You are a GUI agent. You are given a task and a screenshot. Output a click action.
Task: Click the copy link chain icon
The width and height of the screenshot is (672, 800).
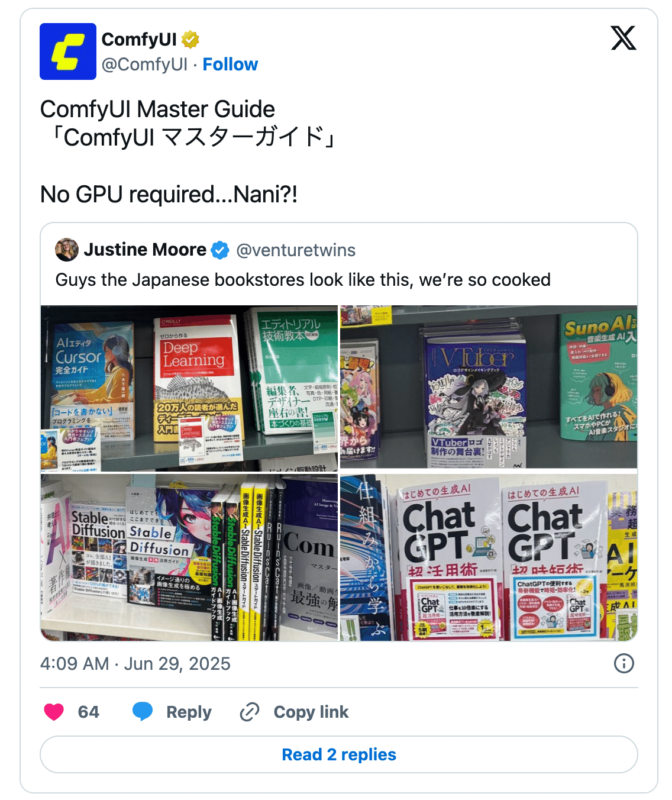click(250, 712)
